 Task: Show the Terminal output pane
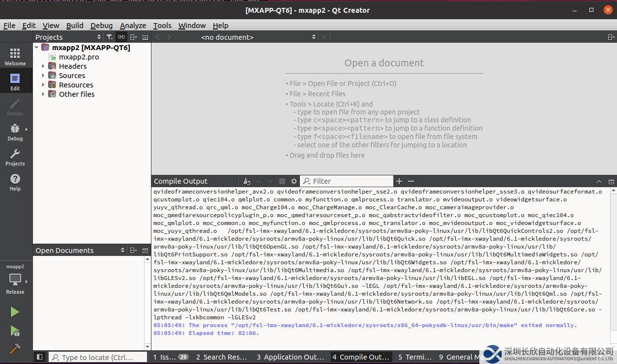tap(415, 357)
